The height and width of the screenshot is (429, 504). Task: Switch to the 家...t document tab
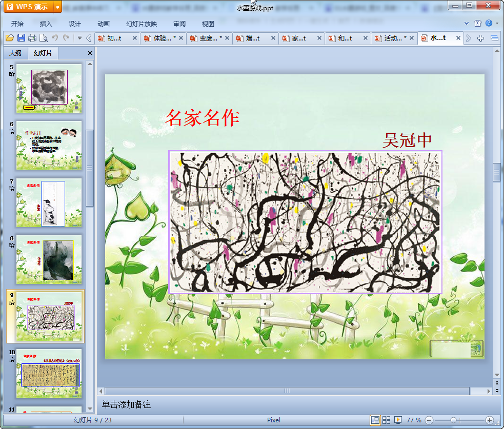point(298,38)
